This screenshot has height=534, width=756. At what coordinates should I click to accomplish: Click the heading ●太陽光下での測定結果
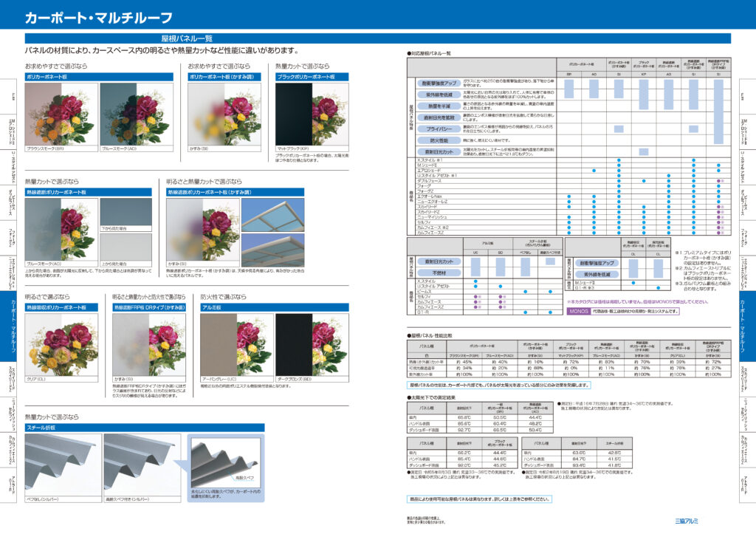431,397
